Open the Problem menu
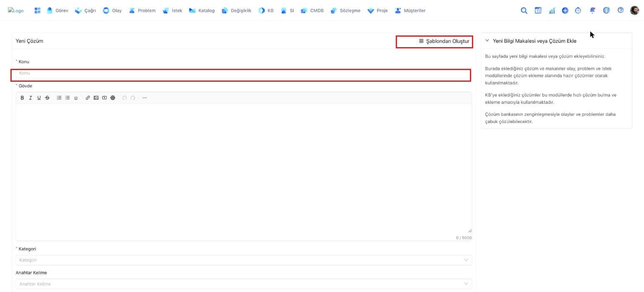 [142, 11]
